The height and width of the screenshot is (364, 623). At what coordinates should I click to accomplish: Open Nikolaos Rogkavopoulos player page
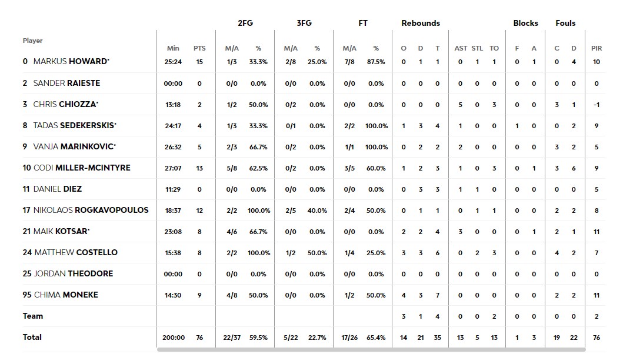[x=91, y=210]
